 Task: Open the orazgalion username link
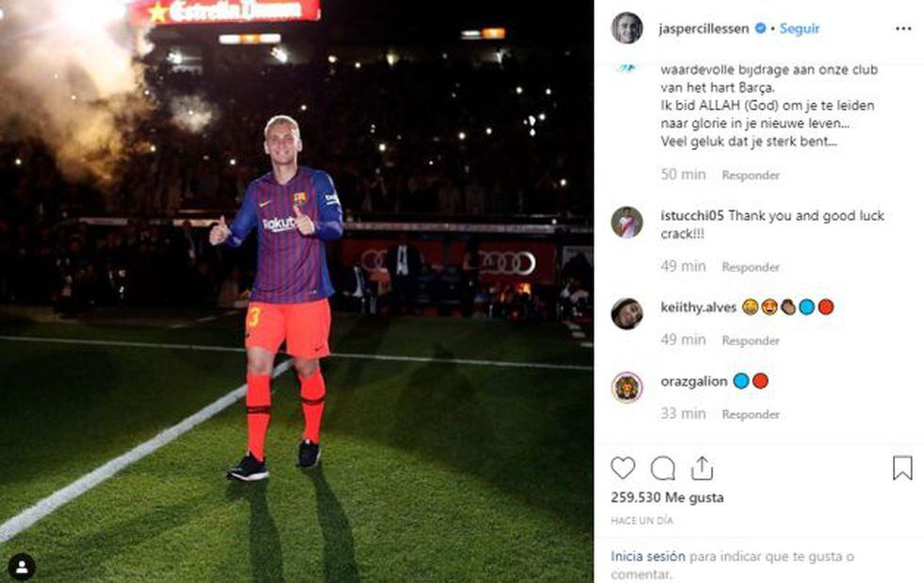pyautogui.click(x=694, y=381)
